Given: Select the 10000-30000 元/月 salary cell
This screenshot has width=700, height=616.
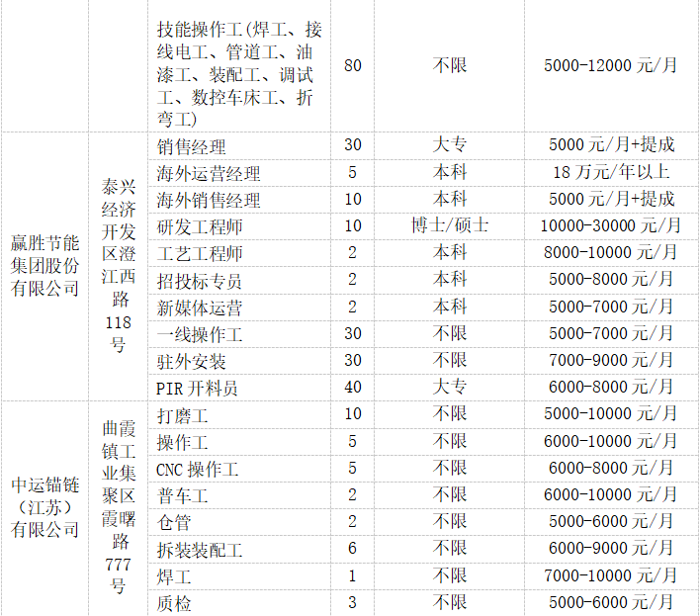Looking at the screenshot, I should [611, 225].
